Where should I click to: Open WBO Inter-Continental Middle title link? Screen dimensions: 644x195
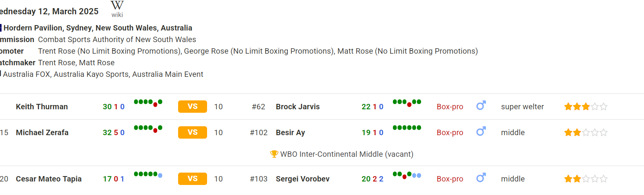(x=347, y=154)
